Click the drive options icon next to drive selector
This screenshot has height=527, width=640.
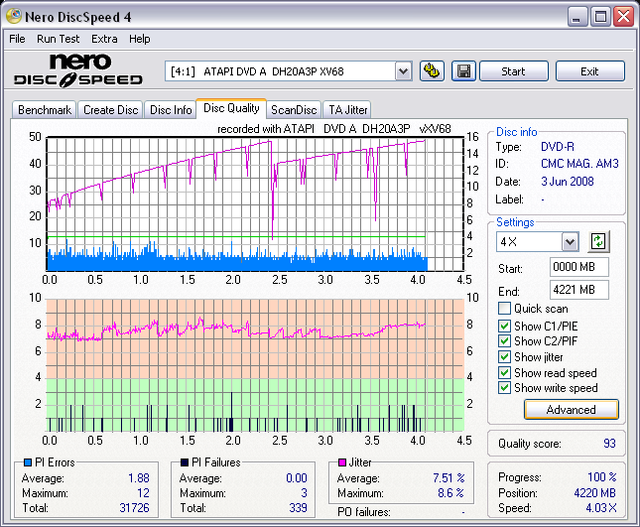click(432, 71)
